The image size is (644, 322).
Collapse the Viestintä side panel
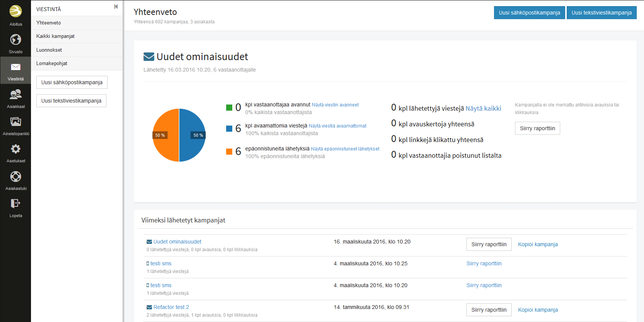click(x=116, y=7)
